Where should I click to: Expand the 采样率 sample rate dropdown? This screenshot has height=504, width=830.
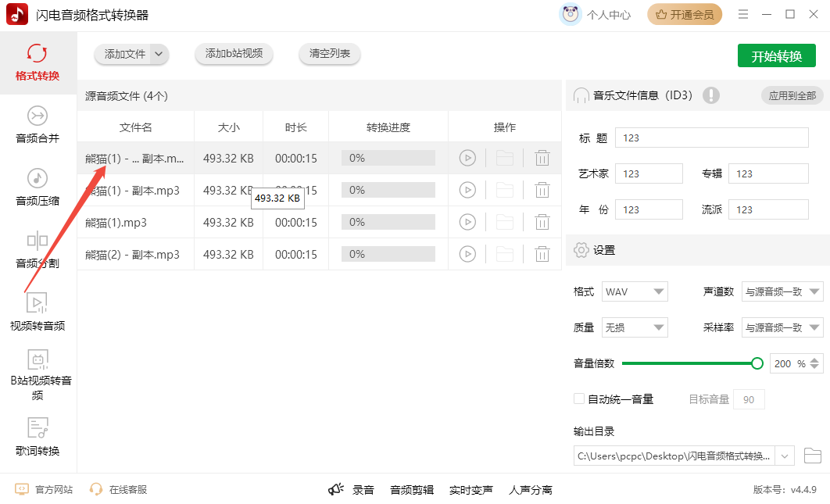(x=782, y=327)
